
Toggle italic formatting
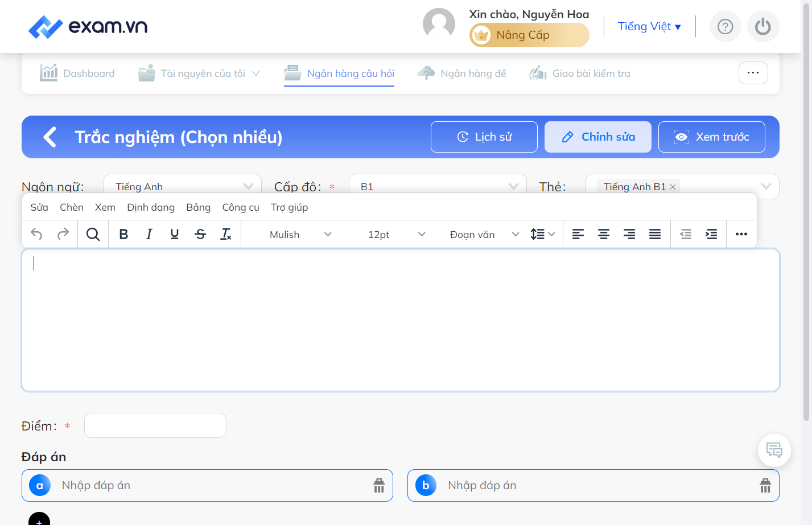(x=149, y=234)
